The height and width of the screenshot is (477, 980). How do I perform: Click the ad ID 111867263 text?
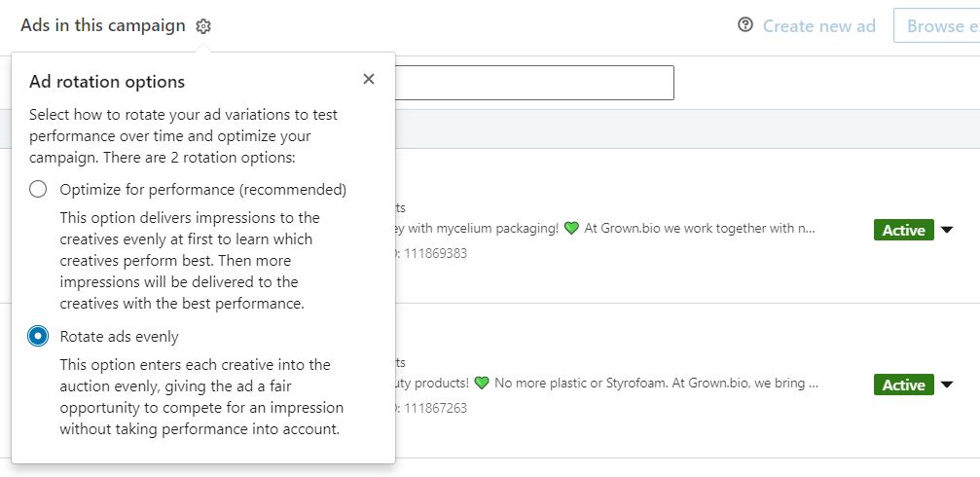click(436, 408)
